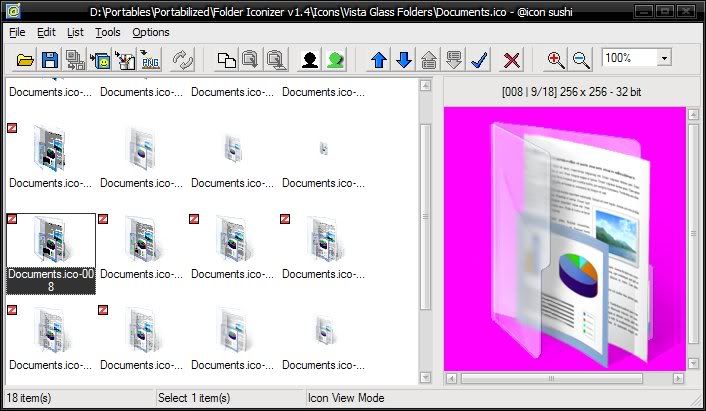This screenshot has height=411, width=706.
Task: Open the File menu
Action: point(17,32)
